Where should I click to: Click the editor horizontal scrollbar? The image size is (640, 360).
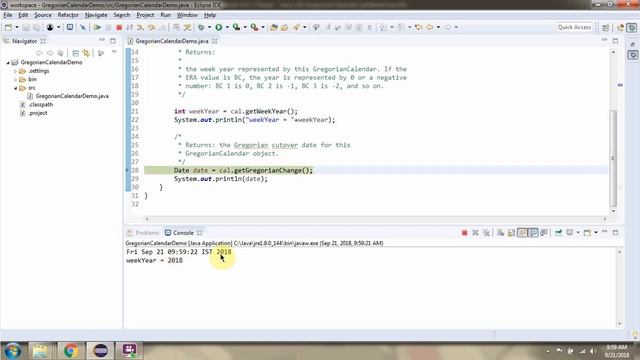click(x=376, y=219)
